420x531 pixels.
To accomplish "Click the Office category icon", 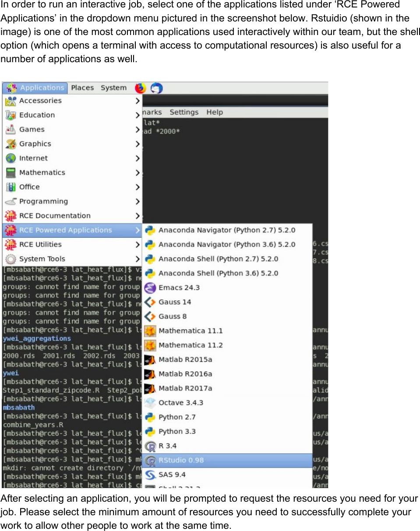I will [x=11, y=187].
